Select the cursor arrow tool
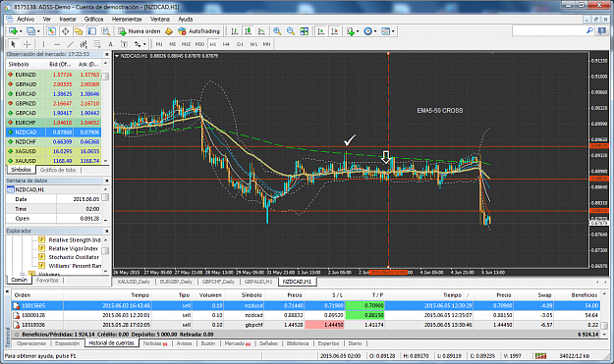Screen dimensions: 614x364 (x=14, y=44)
